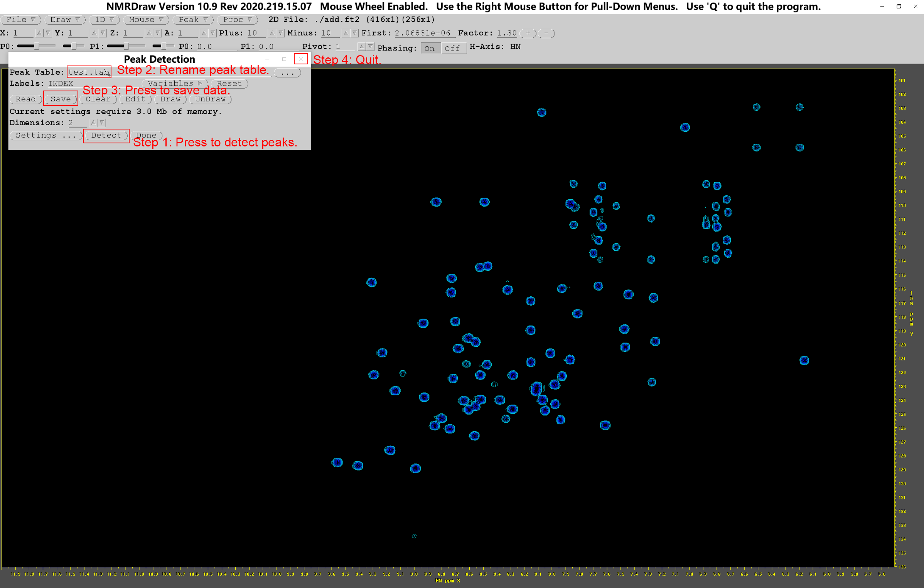Image resolution: width=924 pixels, height=588 pixels.
Task: Decrement the Y value with down arrow
Action: pos(103,33)
